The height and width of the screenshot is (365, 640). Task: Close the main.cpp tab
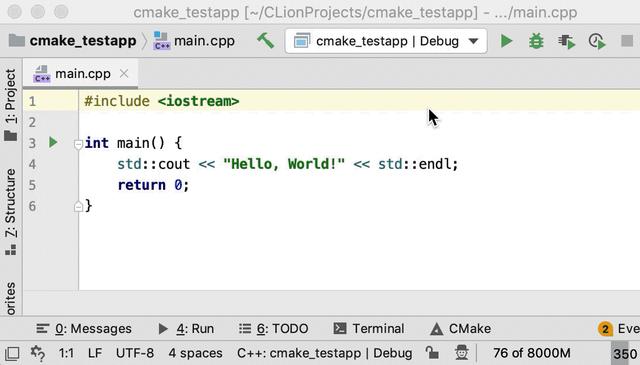124,73
